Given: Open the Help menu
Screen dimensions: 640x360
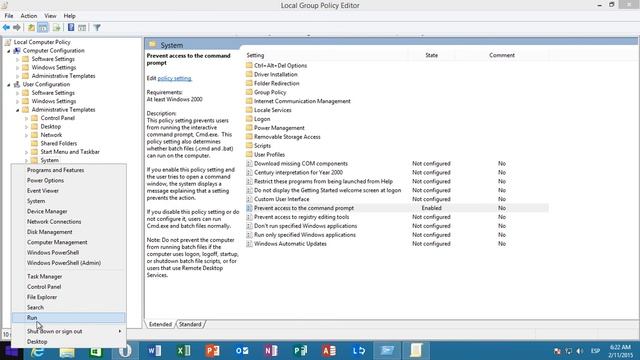Looking at the screenshot, I should tap(69, 16).
